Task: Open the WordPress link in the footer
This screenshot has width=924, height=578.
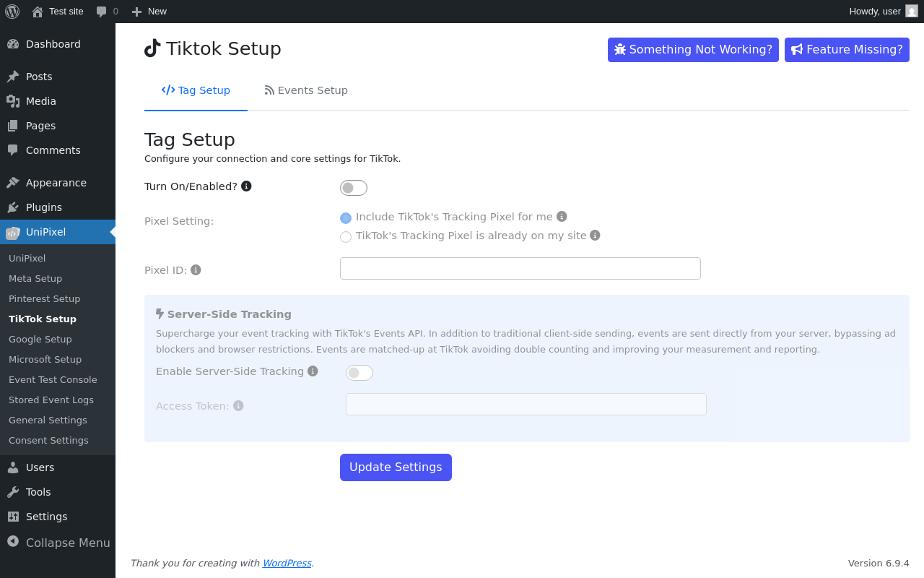Action: [287, 563]
